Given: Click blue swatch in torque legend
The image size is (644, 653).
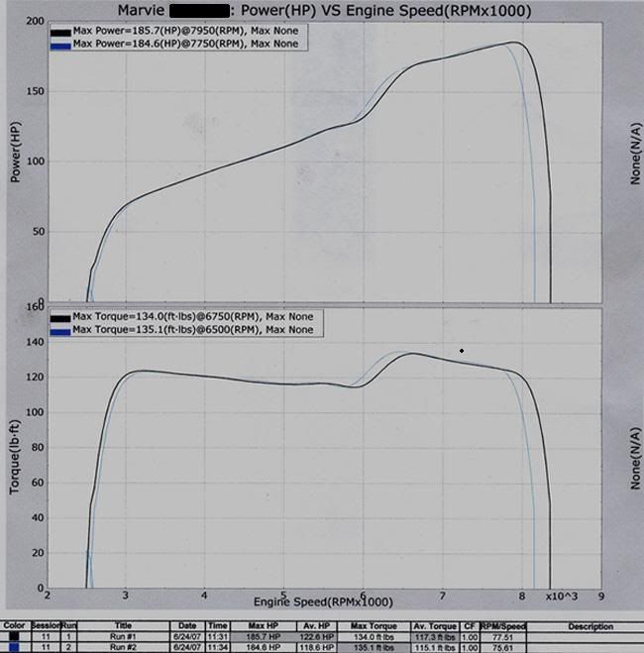Looking at the screenshot, I should (59, 330).
